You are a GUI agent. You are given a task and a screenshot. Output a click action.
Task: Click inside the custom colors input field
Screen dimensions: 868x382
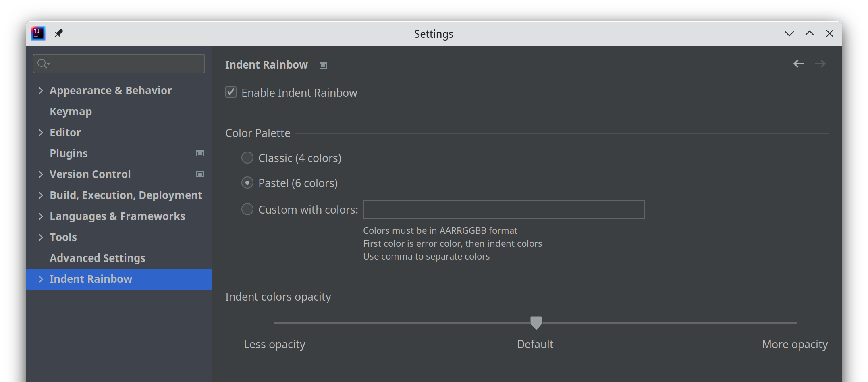pos(504,210)
